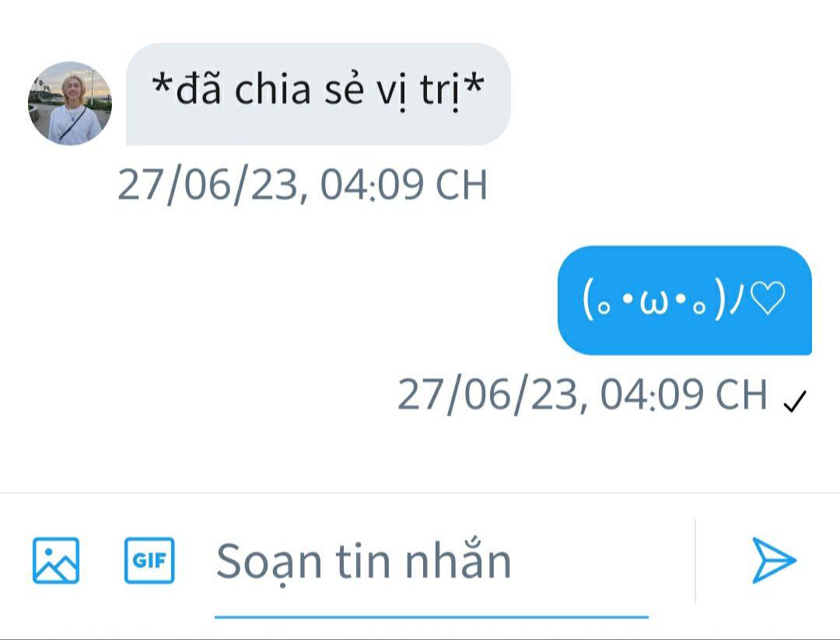Tap the timestamp under the sent message
This screenshot has width=840, height=640.
[x=583, y=395]
